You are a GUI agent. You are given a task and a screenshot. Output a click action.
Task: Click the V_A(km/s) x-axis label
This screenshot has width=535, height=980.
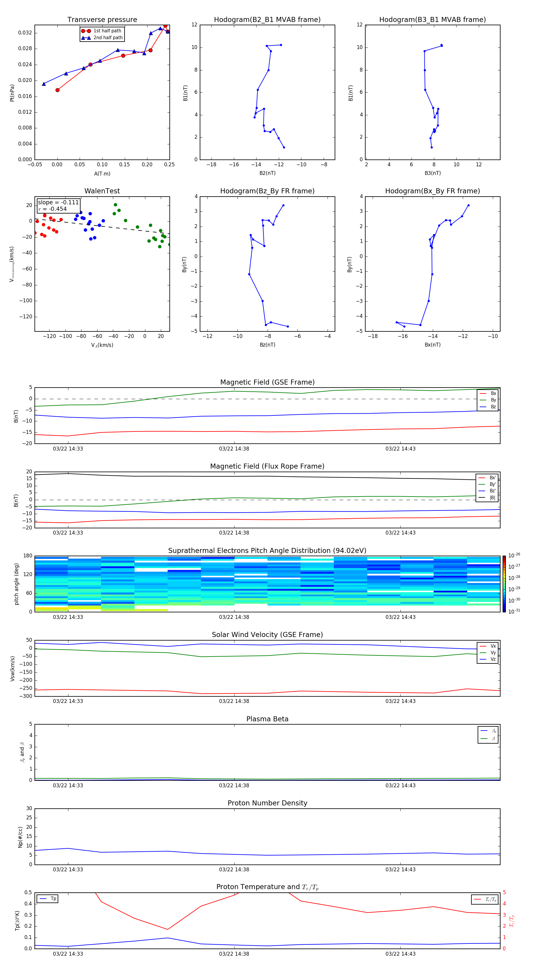point(102,345)
